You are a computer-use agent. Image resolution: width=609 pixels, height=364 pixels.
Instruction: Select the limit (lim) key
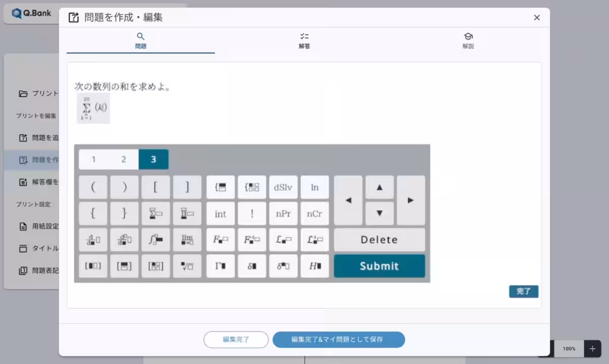pyautogui.click(x=187, y=239)
